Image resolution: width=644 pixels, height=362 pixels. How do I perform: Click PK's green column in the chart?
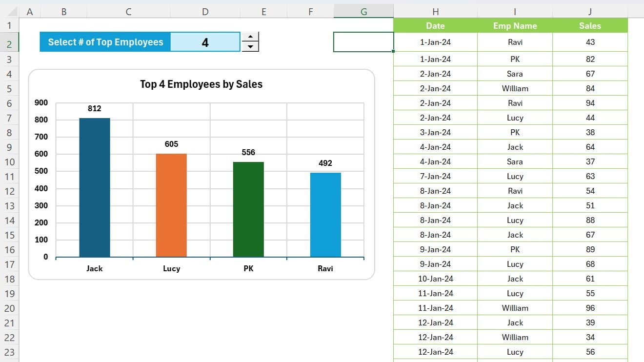click(x=248, y=210)
